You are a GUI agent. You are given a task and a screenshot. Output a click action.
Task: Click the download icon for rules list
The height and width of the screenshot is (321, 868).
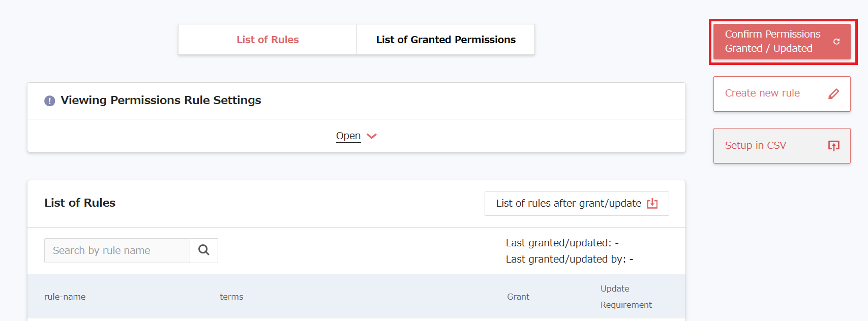coord(652,204)
